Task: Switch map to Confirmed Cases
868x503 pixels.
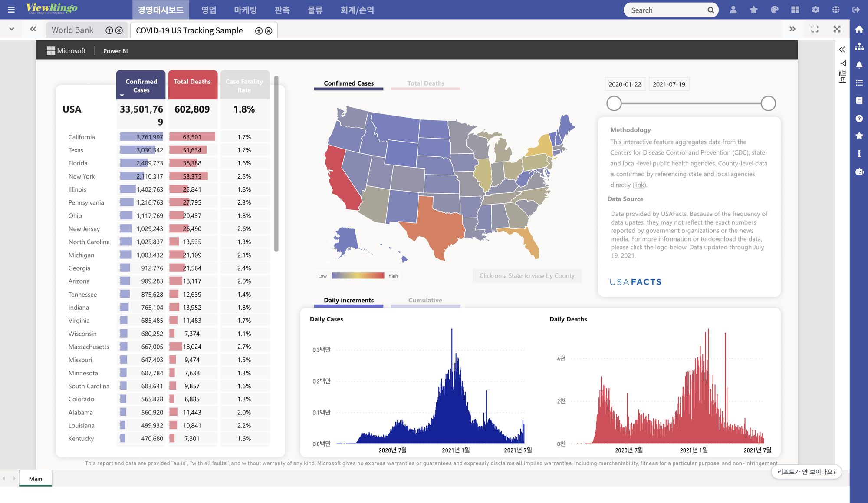Action: click(x=349, y=83)
